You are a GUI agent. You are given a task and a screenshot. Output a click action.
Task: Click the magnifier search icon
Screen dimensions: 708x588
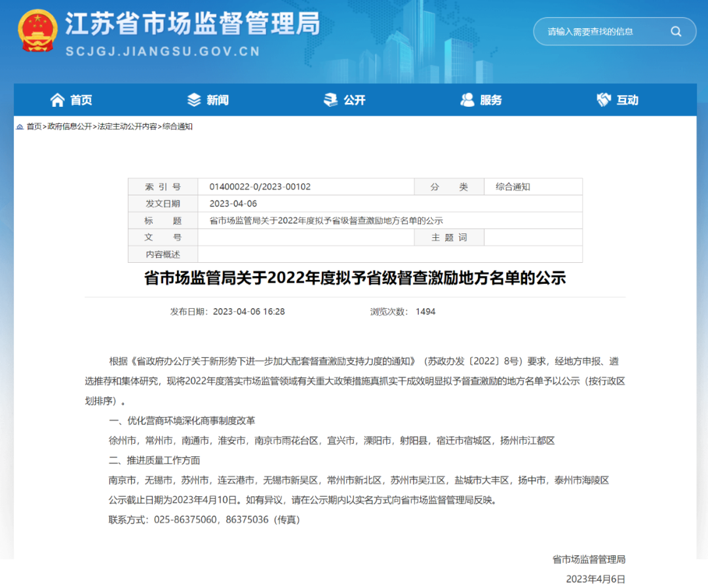click(676, 31)
